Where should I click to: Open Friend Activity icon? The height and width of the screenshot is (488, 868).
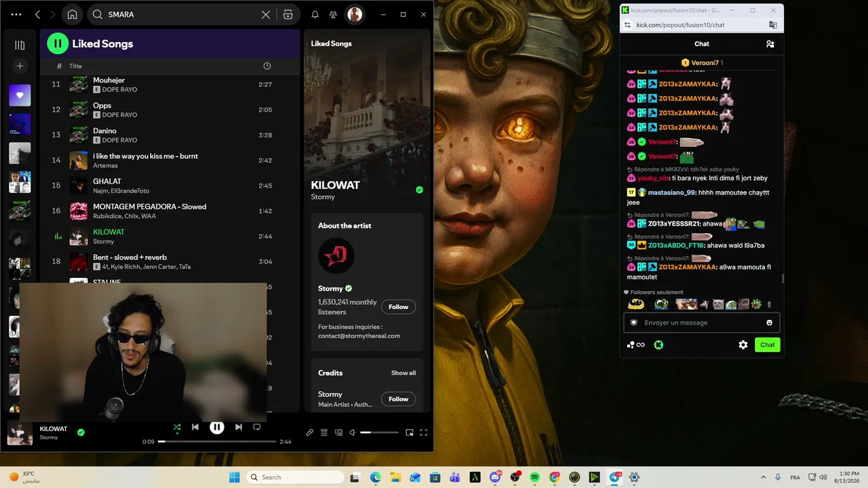333,14
